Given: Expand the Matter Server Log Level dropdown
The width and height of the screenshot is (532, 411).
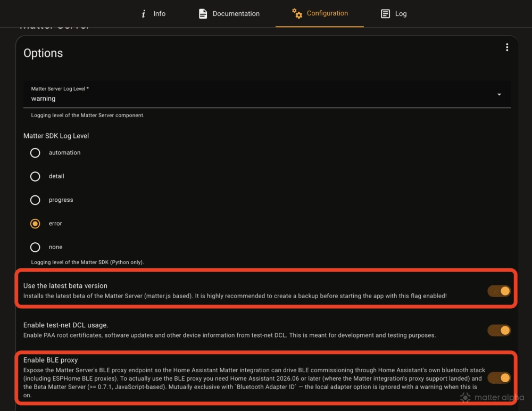Looking at the screenshot, I should [267, 94].
